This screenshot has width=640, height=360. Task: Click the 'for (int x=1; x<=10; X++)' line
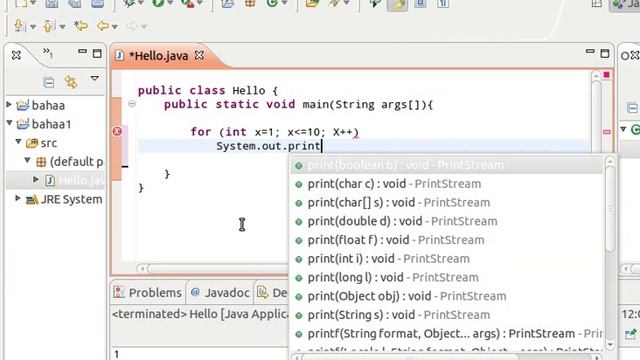pos(274,132)
